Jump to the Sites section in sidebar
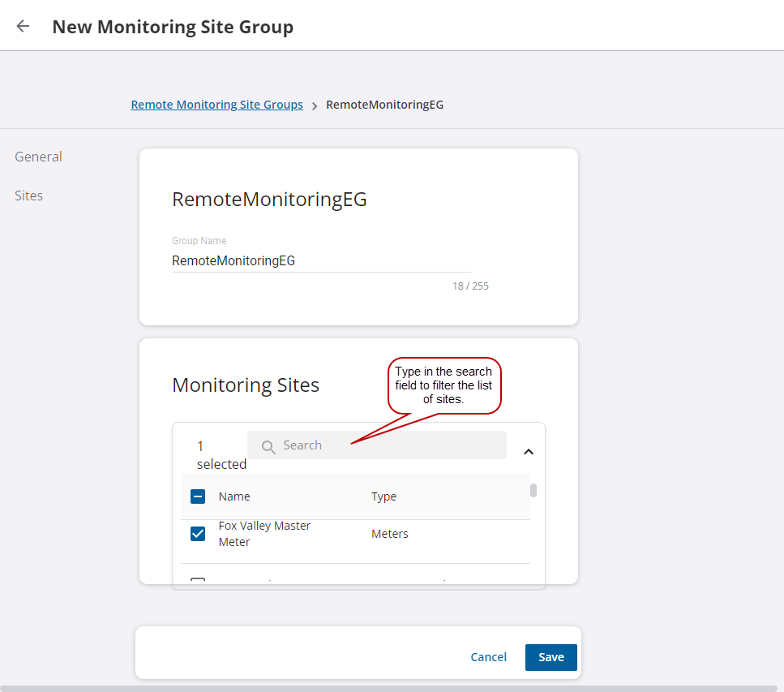 (x=29, y=196)
